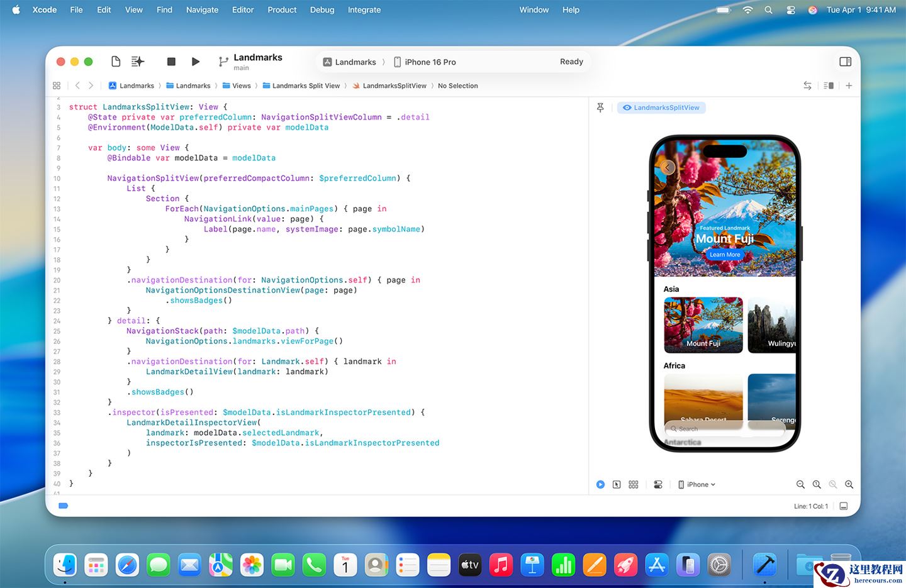Open the coding assistant sparkle icon
Image resolution: width=906 pixels, height=588 pixels.
(x=138, y=62)
